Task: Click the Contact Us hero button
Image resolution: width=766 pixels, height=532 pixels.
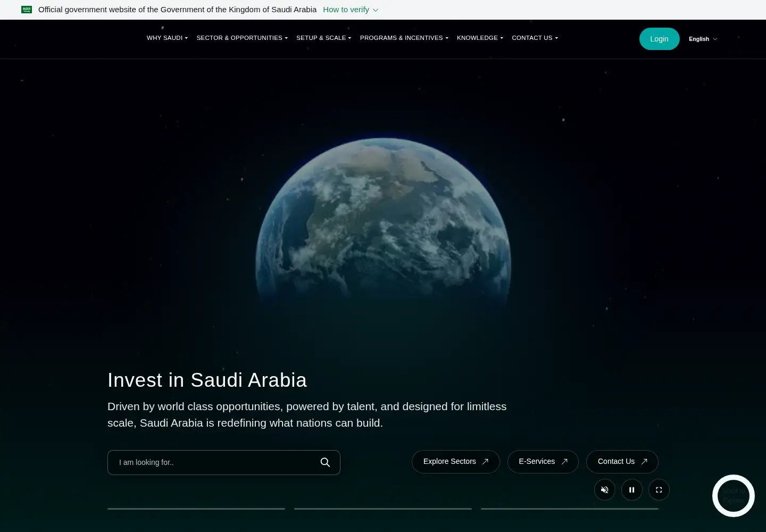Action: [x=622, y=462]
